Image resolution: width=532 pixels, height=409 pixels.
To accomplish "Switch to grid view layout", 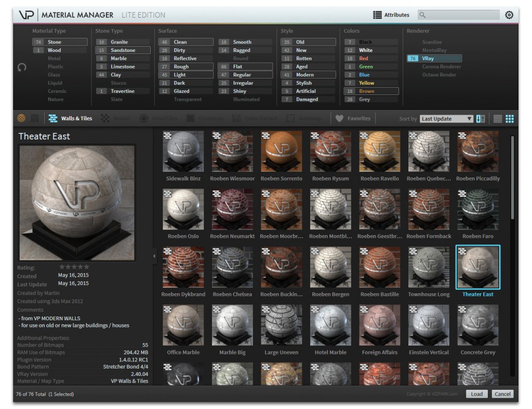I will tap(510, 118).
